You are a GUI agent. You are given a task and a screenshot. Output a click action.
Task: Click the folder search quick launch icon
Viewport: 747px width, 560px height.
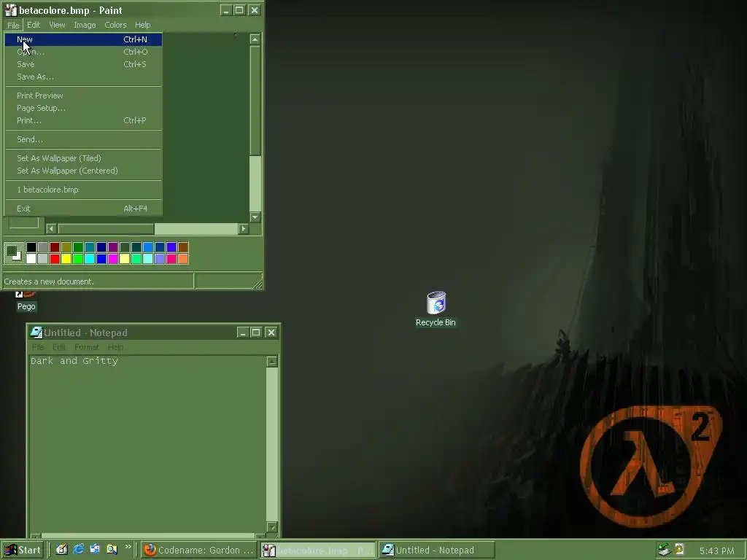tap(112, 550)
